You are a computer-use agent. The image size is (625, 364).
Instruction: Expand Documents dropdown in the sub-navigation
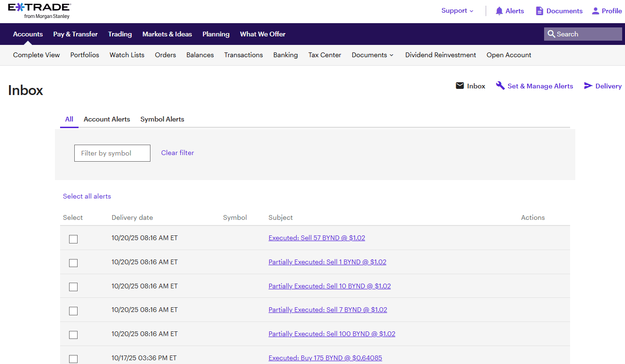click(x=372, y=55)
